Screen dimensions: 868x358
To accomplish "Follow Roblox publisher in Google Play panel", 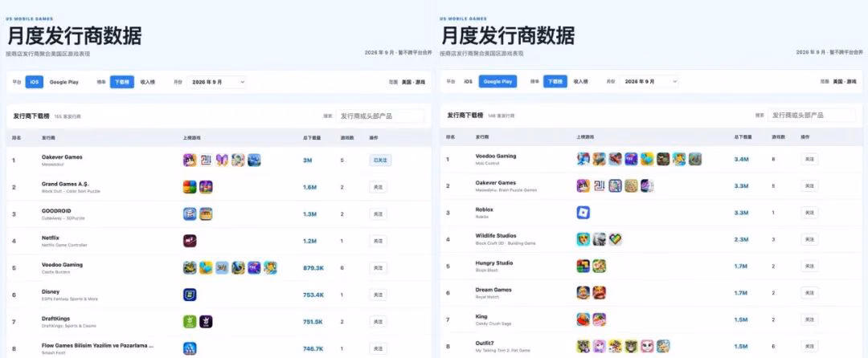I will tap(809, 213).
